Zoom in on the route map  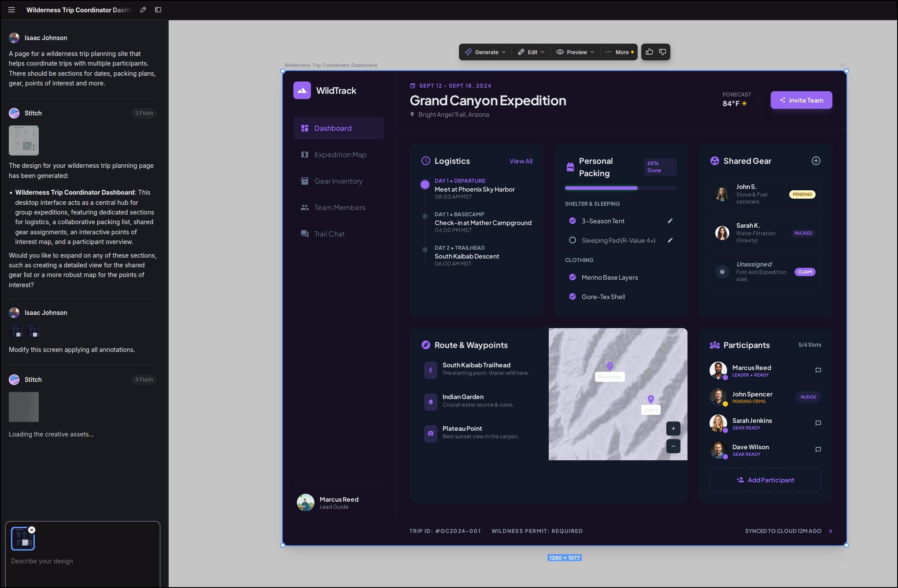[673, 429]
